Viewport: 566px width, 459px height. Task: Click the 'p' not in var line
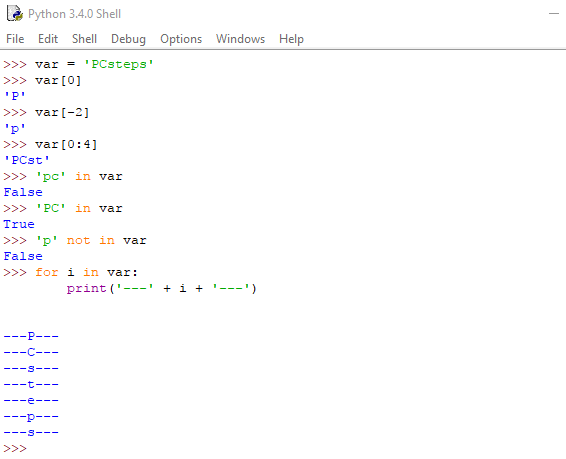coord(91,240)
